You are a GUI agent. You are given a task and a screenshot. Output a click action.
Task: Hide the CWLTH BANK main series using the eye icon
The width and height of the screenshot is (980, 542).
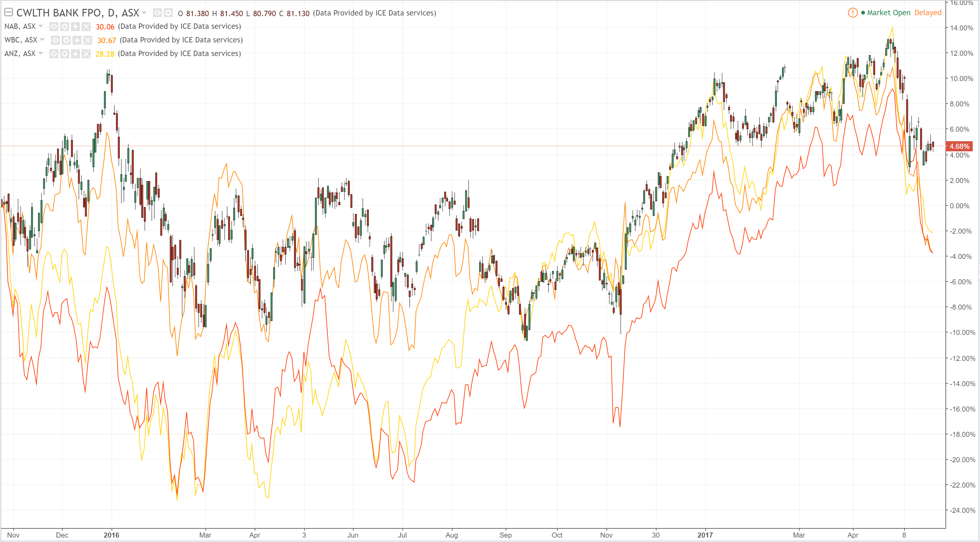(157, 13)
